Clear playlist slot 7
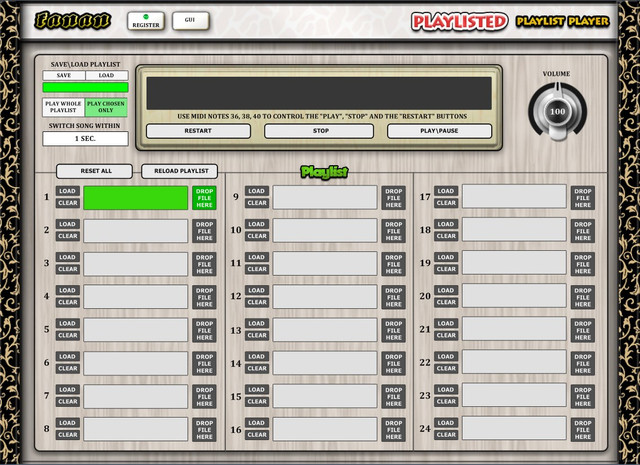640x465 pixels. click(x=68, y=401)
